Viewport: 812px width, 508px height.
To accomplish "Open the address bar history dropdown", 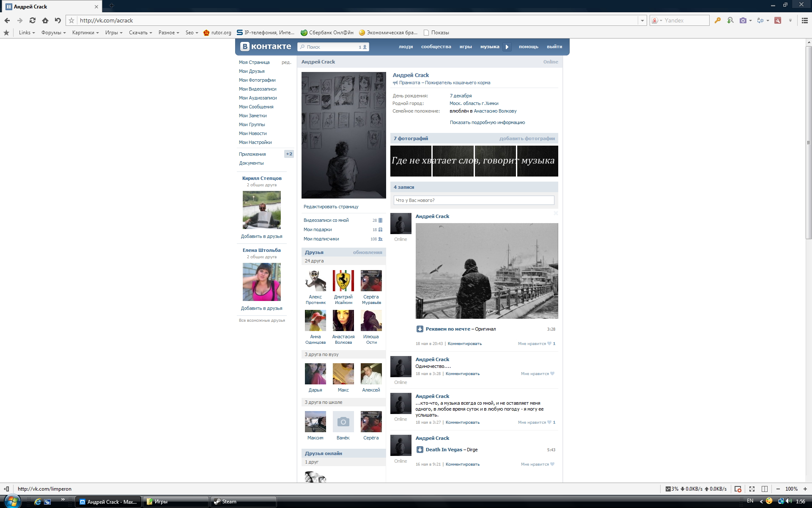I will click(642, 20).
